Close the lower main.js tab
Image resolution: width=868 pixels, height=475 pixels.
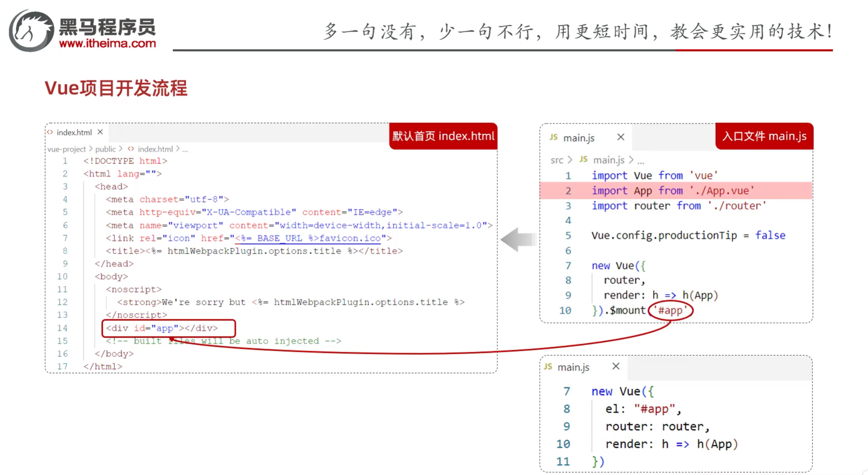point(616,366)
